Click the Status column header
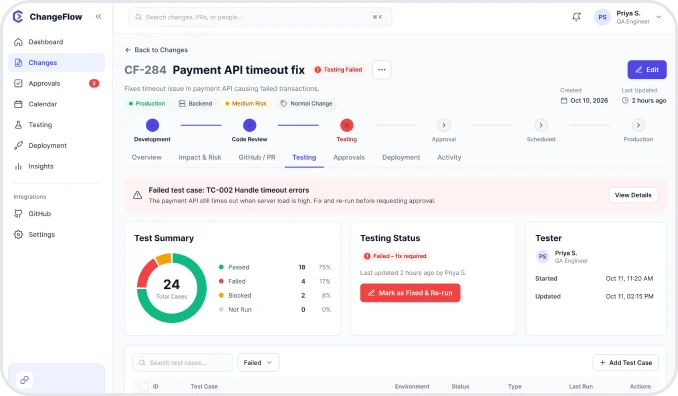 click(x=460, y=386)
